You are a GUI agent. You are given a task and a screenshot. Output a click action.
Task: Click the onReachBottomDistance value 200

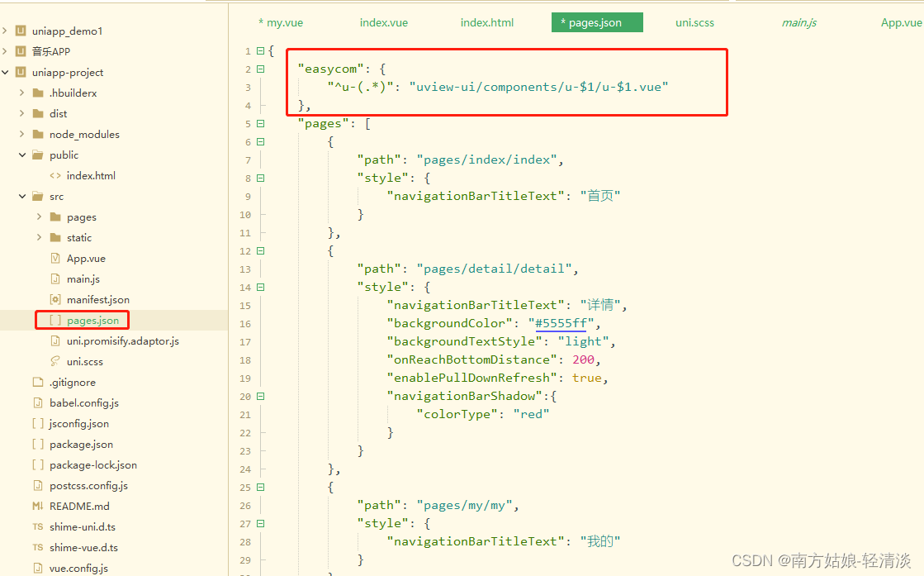pyautogui.click(x=584, y=359)
